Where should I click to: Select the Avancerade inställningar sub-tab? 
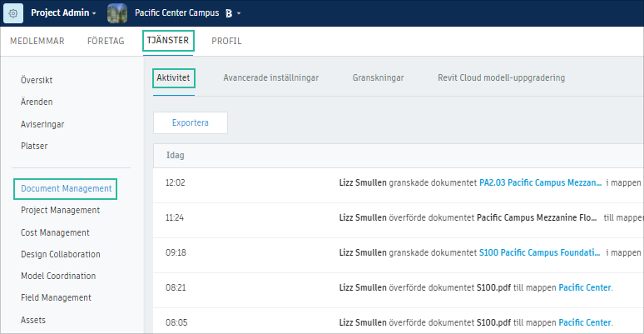pyautogui.click(x=270, y=77)
